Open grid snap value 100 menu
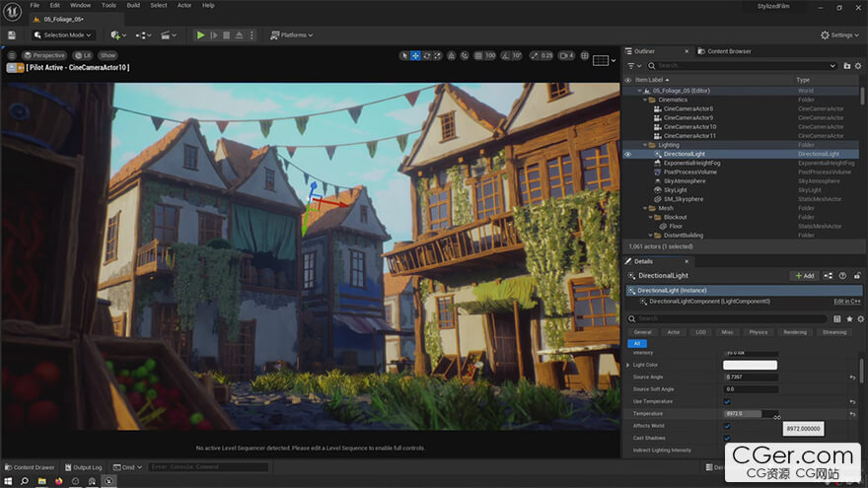 490,55
